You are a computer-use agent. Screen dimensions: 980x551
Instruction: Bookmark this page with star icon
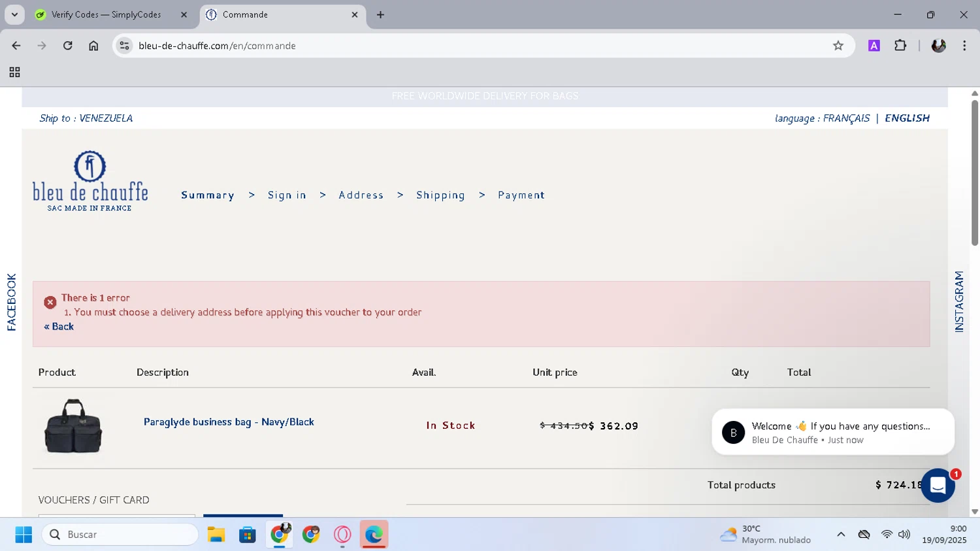click(x=838, y=46)
